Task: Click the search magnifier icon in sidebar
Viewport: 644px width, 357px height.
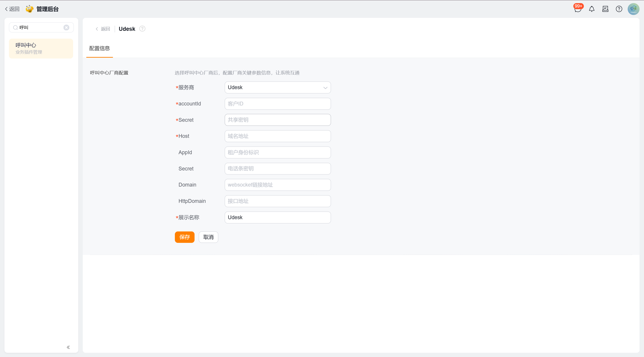Action: 15,27
